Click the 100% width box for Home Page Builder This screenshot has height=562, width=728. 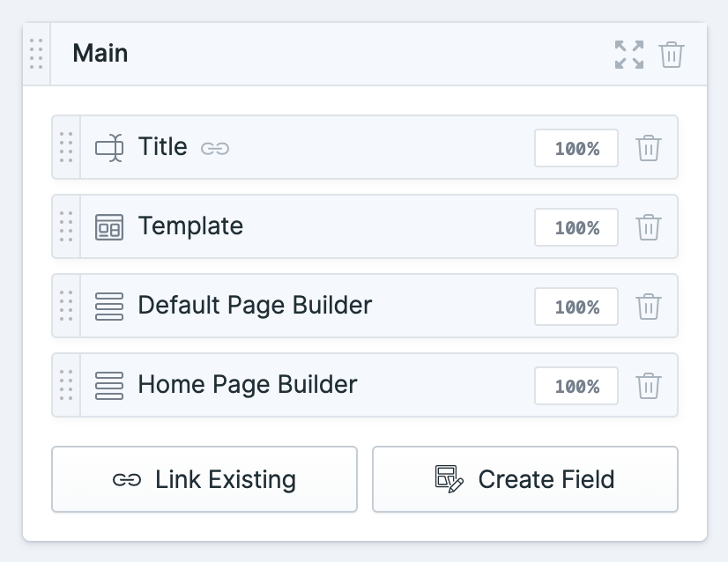point(576,385)
